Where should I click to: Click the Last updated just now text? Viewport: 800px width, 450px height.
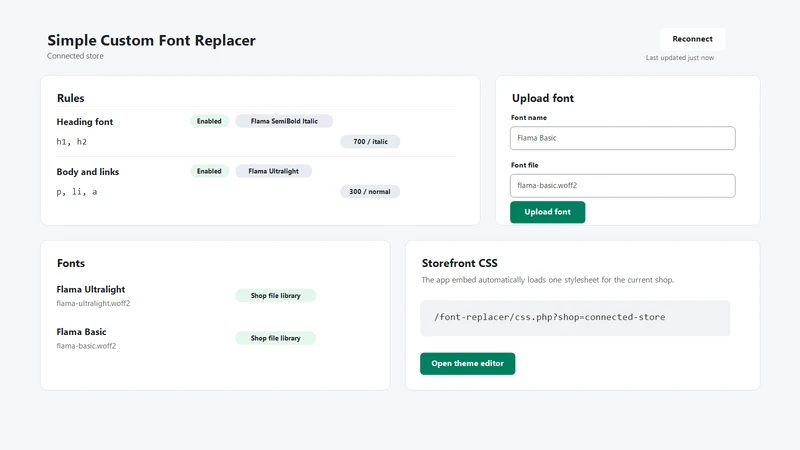pyautogui.click(x=680, y=58)
